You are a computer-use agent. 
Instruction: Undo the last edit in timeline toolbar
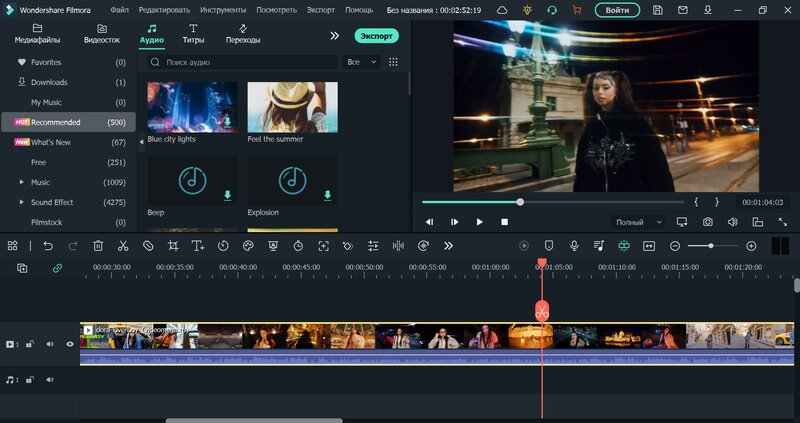click(x=48, y=246)
